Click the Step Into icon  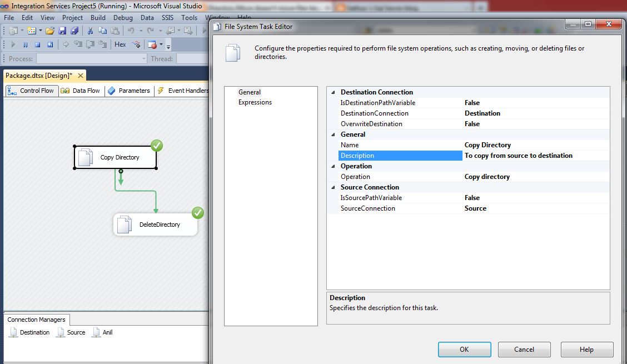tap(78, 44)
